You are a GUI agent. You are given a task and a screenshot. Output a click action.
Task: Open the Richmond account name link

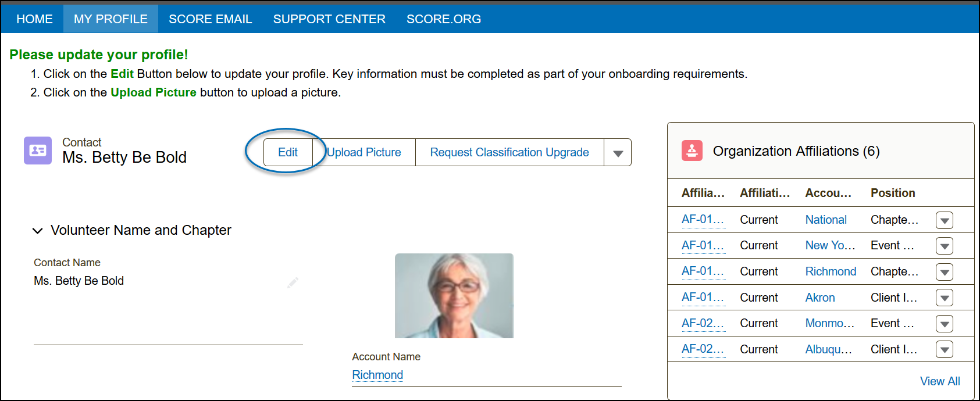pos(377,375)
